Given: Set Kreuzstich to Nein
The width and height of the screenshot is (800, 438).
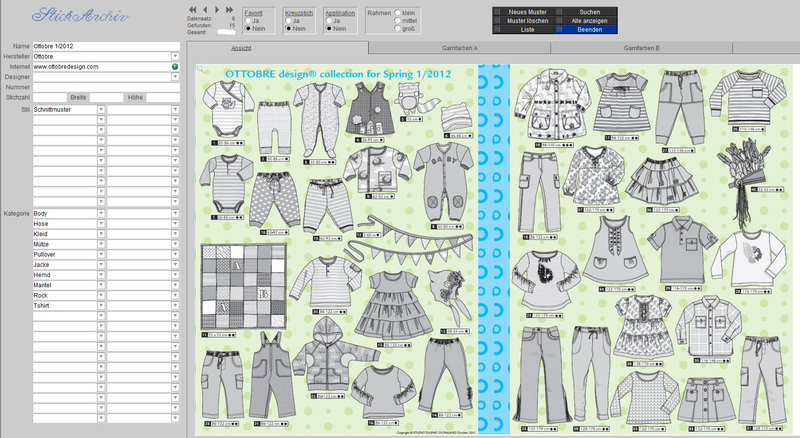Looking at the screenshot, I should click(288, 29).
